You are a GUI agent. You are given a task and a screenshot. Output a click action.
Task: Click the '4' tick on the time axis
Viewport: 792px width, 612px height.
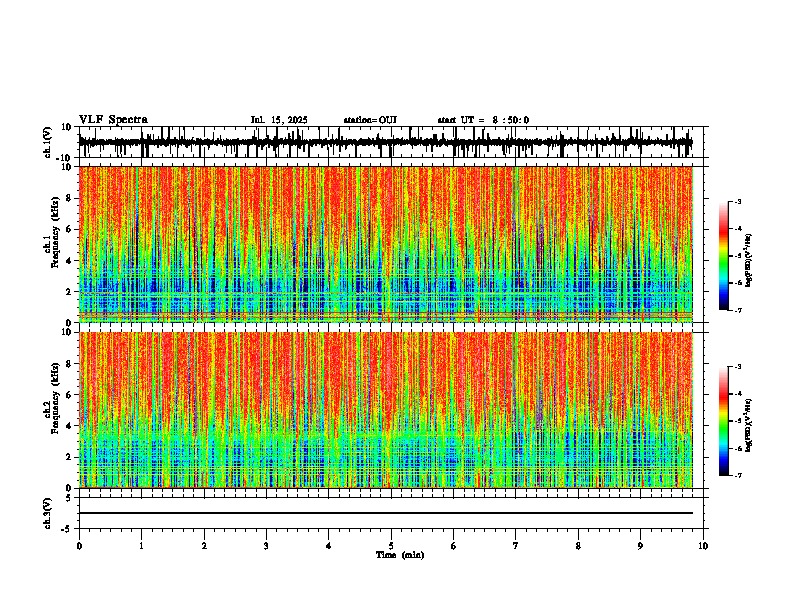click(329, 546)
